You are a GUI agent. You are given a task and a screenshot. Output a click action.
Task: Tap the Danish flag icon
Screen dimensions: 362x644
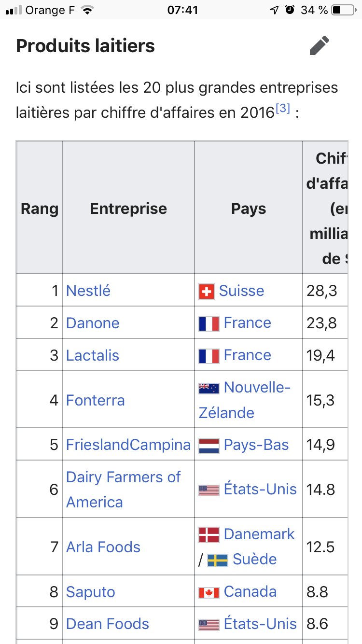[x=209, y=534]
